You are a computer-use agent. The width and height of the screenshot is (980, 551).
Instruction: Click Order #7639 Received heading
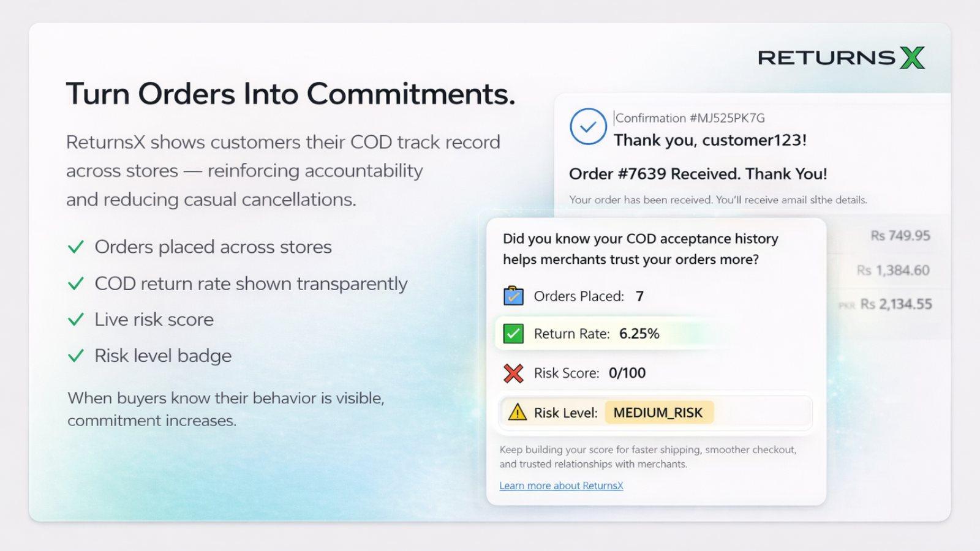point(698,174)
